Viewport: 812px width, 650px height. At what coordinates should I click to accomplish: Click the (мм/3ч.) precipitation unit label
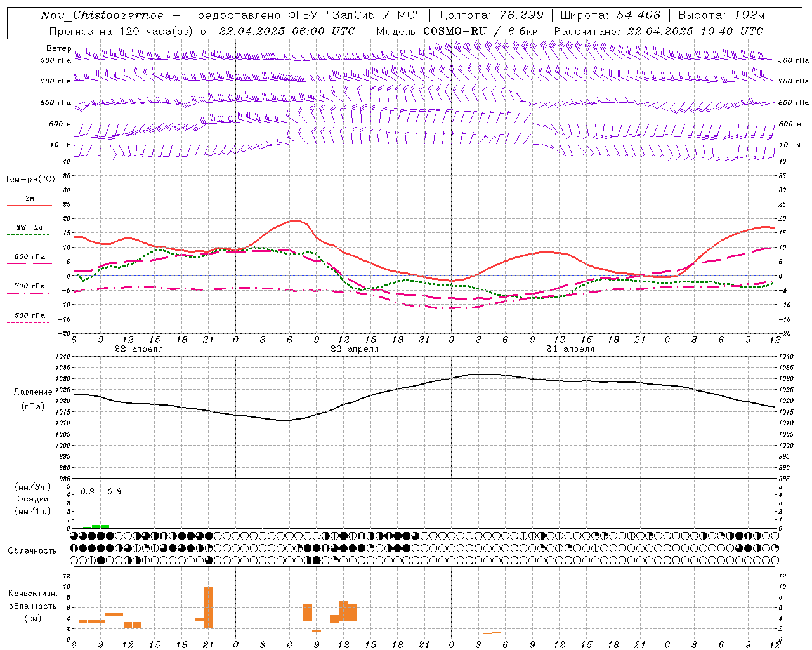click(x=33, y=487)
